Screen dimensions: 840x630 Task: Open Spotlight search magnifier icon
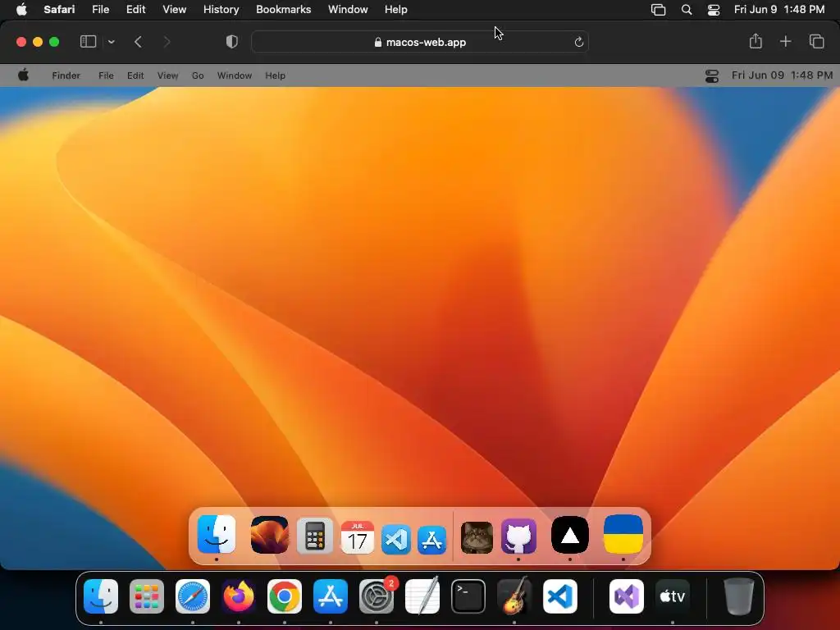click(x=687, y=10)
